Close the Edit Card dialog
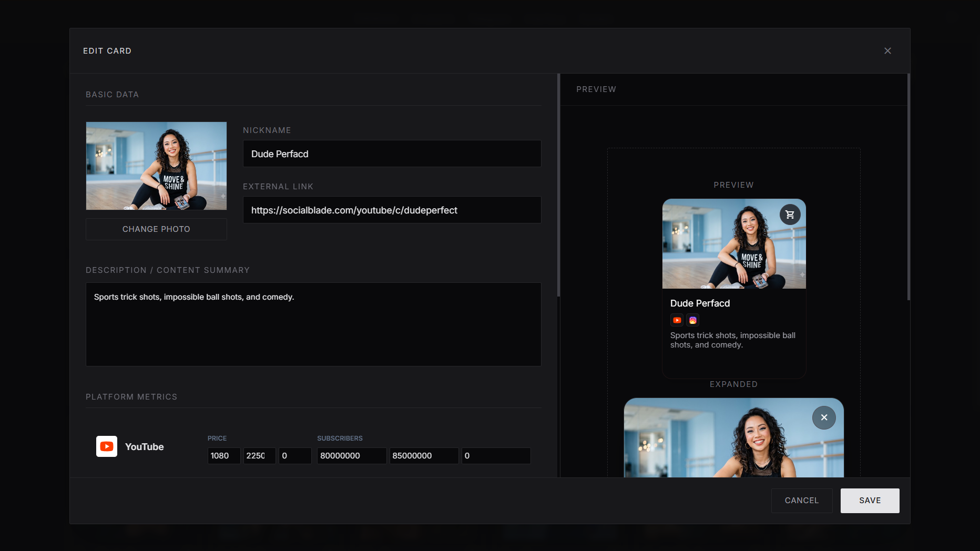Image resolution: width=980 pixels, height=551 pixels. (887, 51)
